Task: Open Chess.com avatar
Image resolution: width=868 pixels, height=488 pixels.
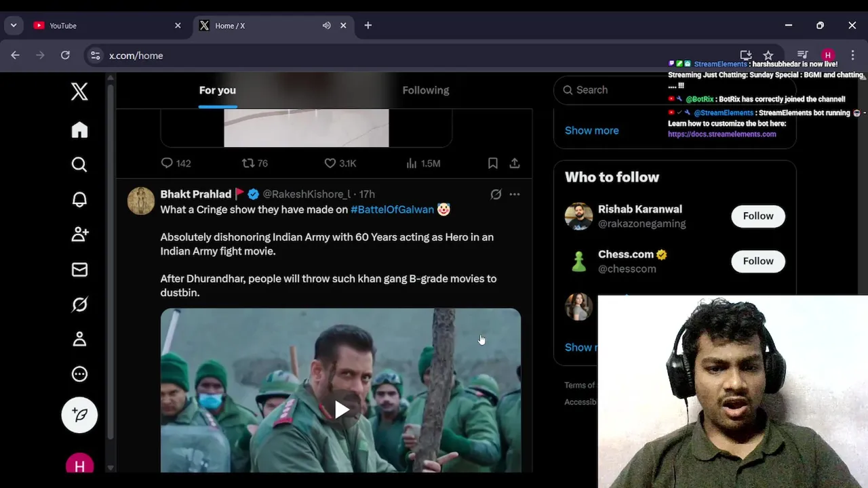Action: click(x=578, y=261)
